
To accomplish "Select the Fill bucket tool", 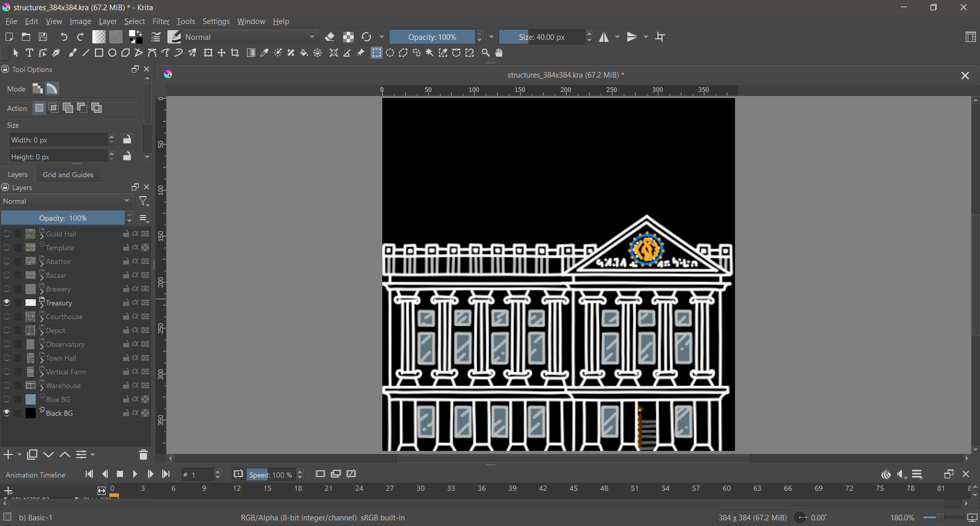I will click(x=304, y=53).
